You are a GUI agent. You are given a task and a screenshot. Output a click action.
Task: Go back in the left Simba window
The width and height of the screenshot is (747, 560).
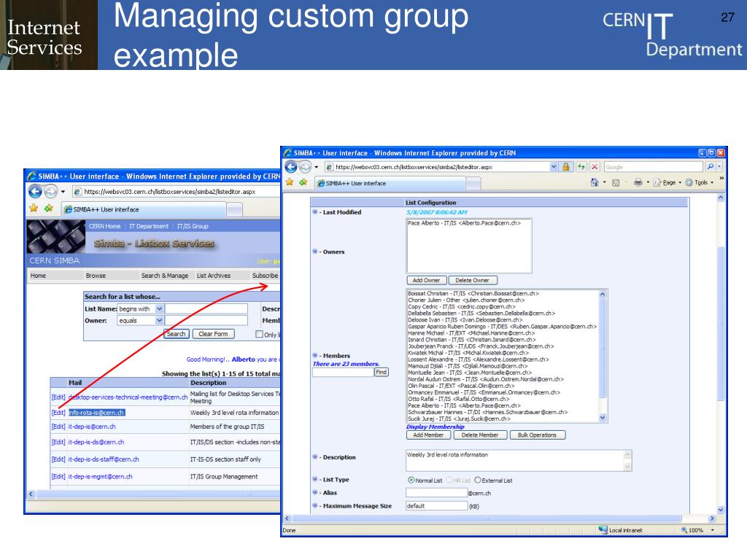35,192
